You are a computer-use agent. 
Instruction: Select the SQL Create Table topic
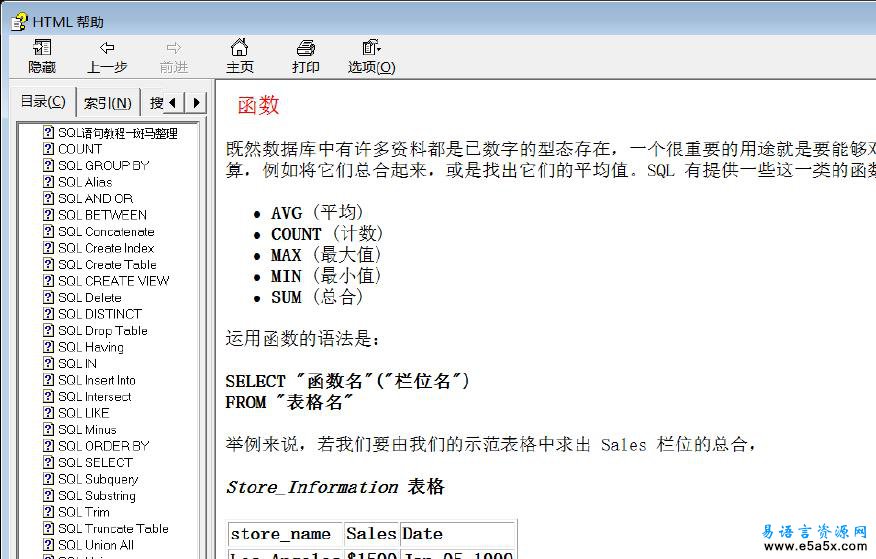[x=107, y=265]
